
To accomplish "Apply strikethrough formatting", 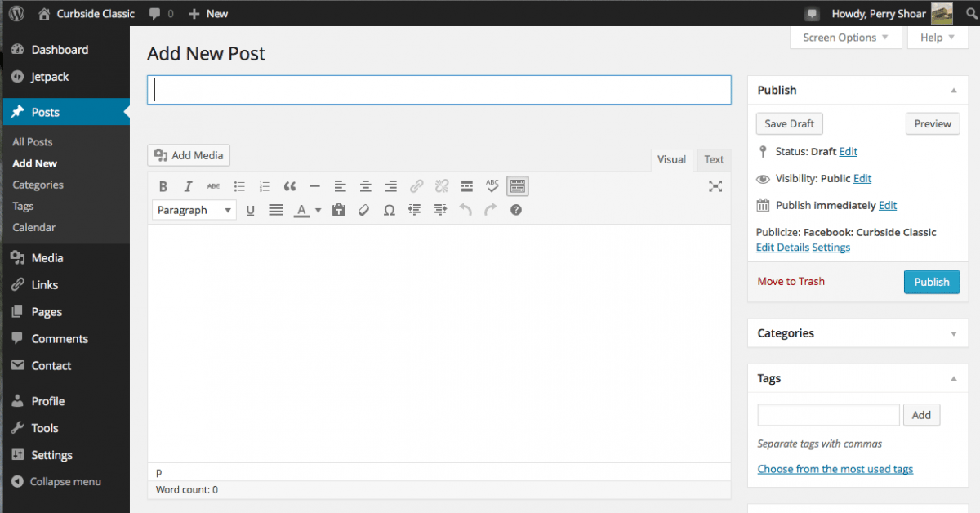I will tap(213, 186).
